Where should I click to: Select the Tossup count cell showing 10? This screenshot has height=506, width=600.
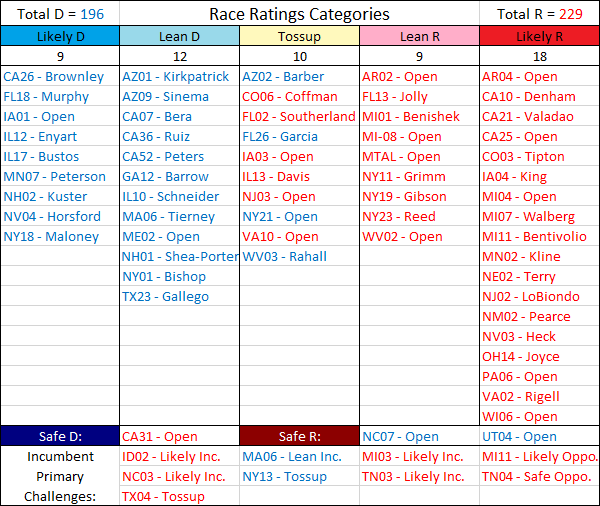(299, 56)
